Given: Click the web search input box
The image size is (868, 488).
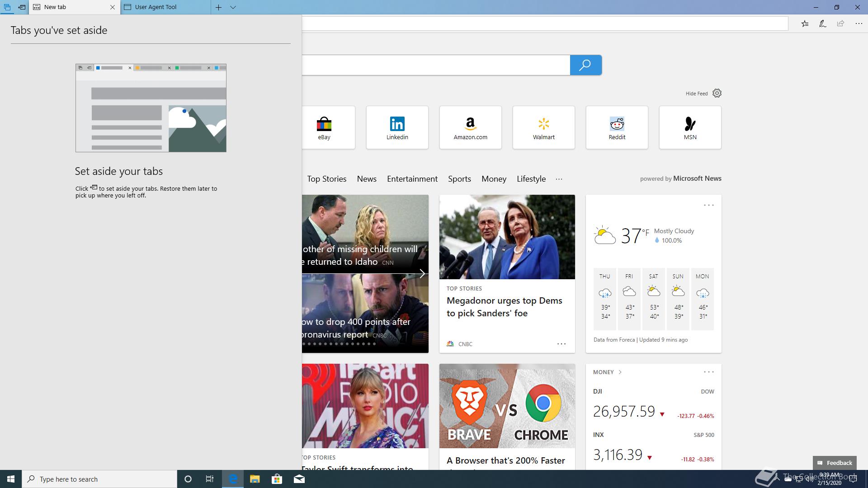Looking at the screenshot, I should click(436, 65).
